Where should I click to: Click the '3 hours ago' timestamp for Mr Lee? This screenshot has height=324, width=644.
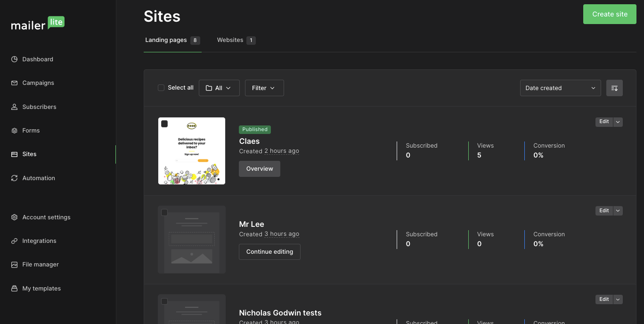pos(282,234)
